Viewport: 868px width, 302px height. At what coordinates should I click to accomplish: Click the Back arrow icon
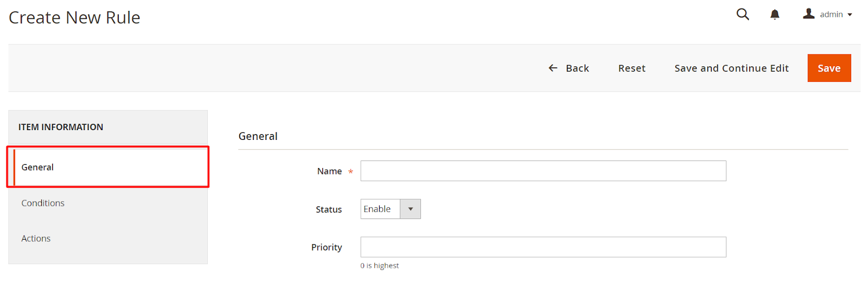553,68
